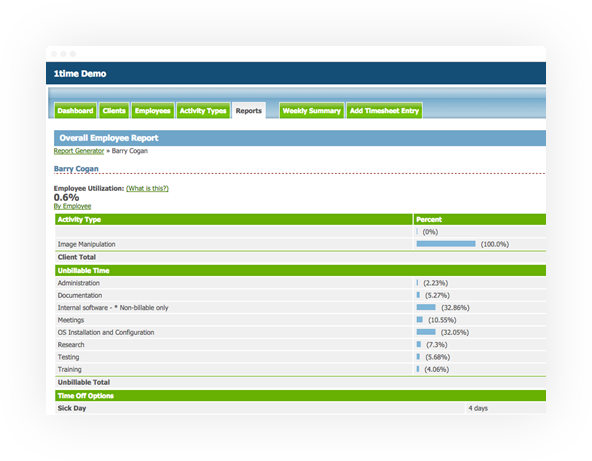Click Add Timesheet Entry tab
Screen dimensions: 592x461
[384, 111]
